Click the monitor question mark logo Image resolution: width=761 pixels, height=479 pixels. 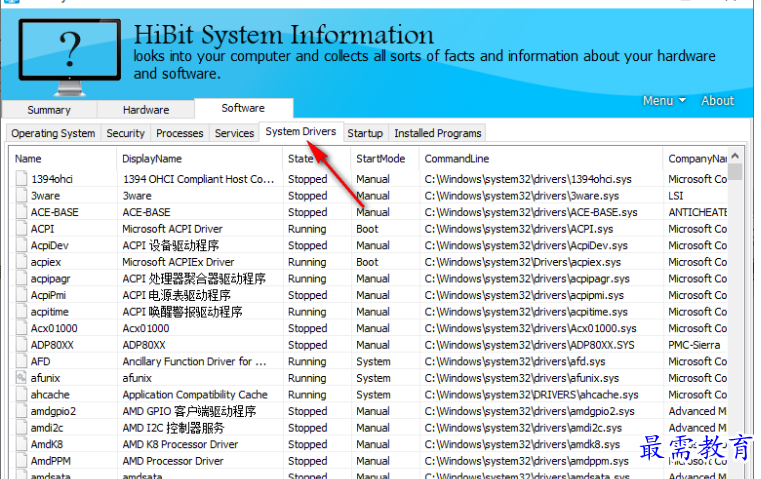tap(70, 57)
